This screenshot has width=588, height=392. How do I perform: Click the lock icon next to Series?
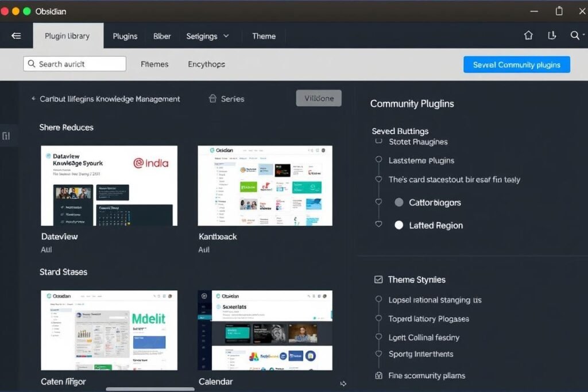pos(212,99)
